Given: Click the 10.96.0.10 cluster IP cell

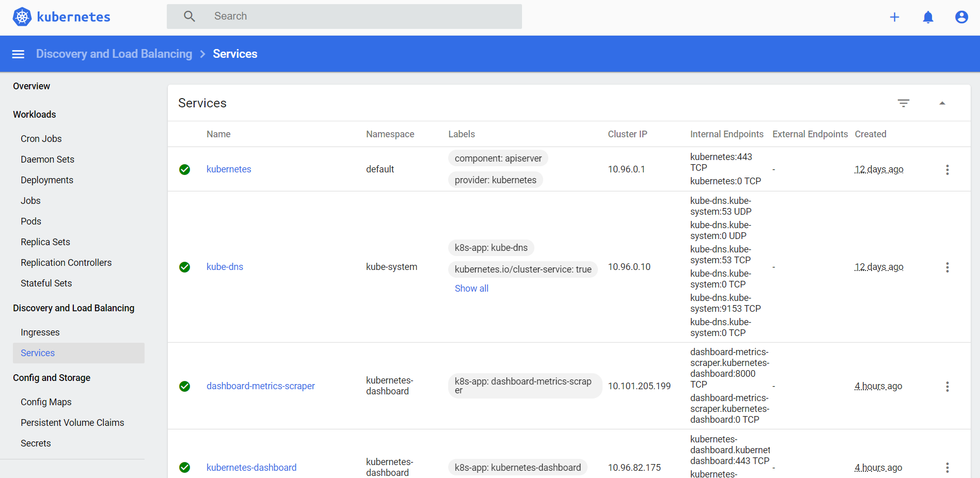Looking at the screenshot, I should point(629,267).
